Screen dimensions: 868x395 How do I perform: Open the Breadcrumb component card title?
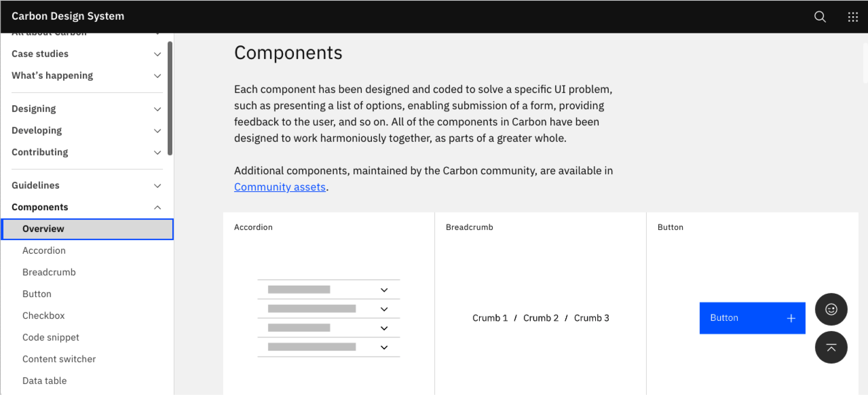pyautogui.click(x=469, y=227)
